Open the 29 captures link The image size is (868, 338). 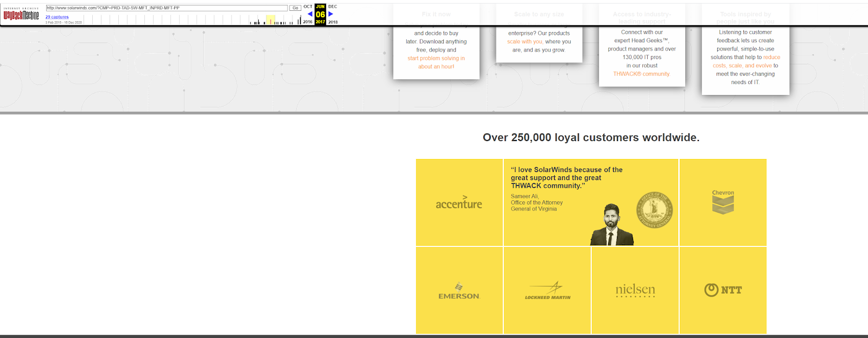[57, 17]
